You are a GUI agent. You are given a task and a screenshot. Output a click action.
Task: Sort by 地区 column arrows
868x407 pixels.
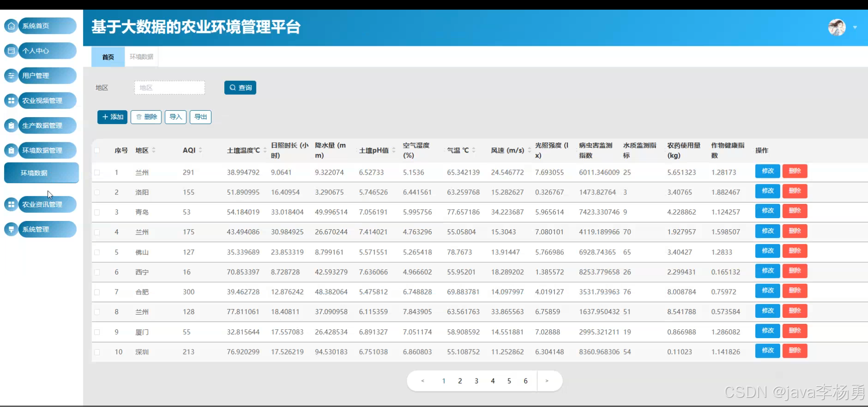[154, 150]
